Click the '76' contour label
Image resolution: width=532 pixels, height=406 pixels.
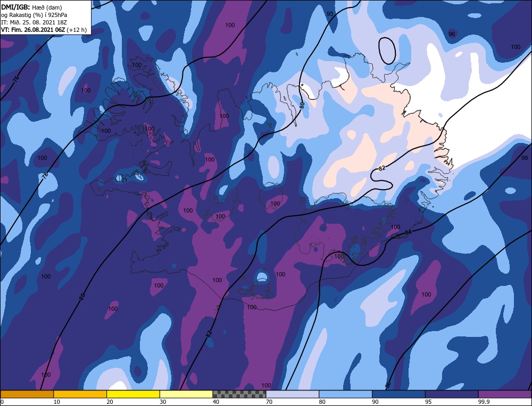coord(15,80)
